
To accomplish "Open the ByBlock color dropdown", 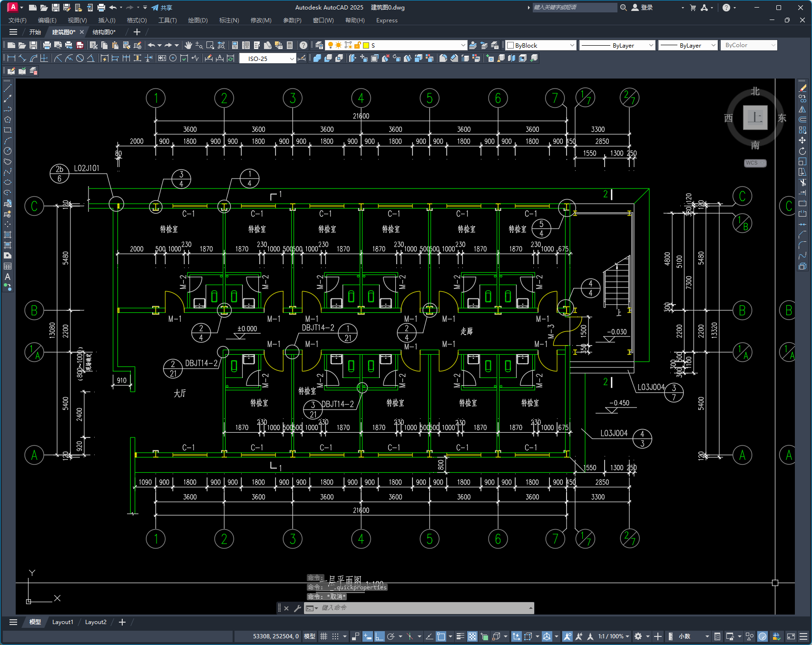I will pos(541,45).
